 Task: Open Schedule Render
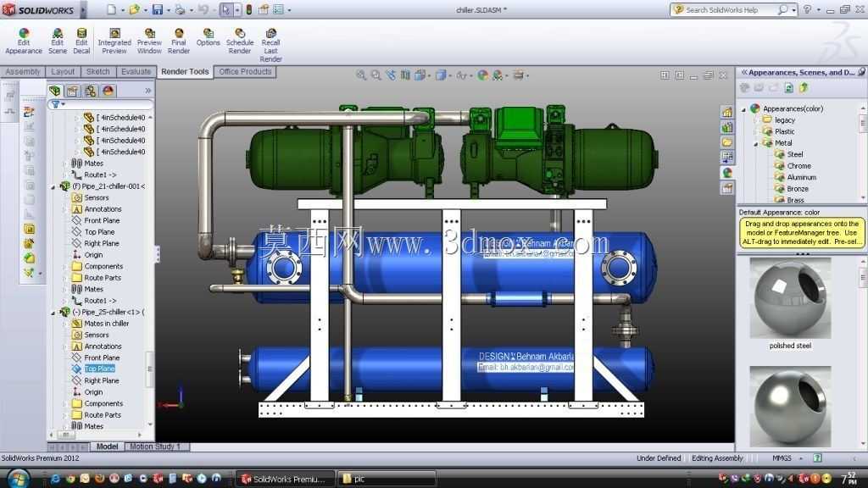click(239, 42)
